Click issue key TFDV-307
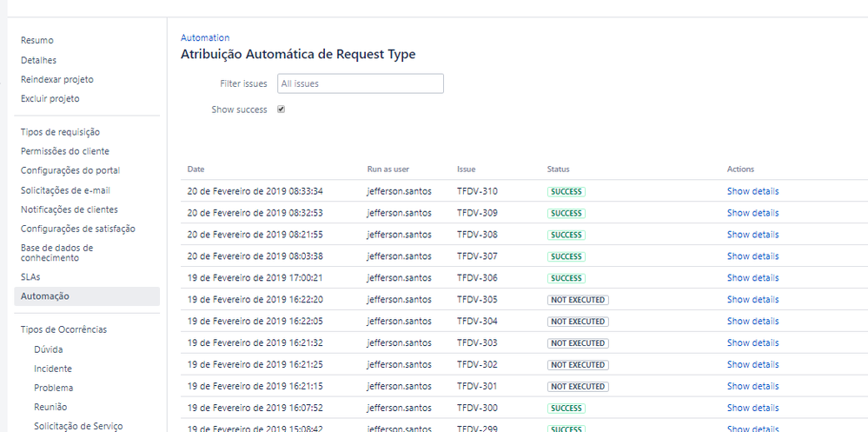Screen dimensions: 868x432 click(477, 256)
